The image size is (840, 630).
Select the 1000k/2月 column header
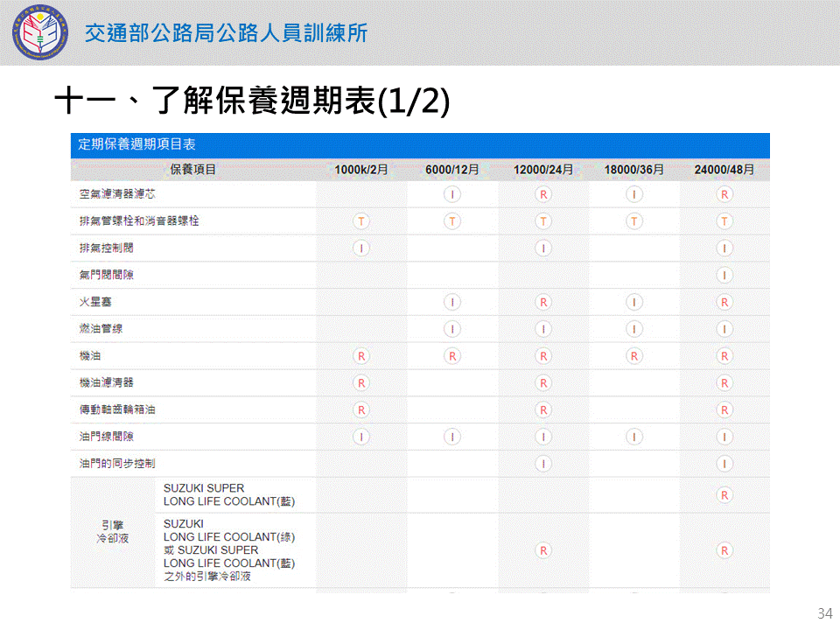coord(361,170)
